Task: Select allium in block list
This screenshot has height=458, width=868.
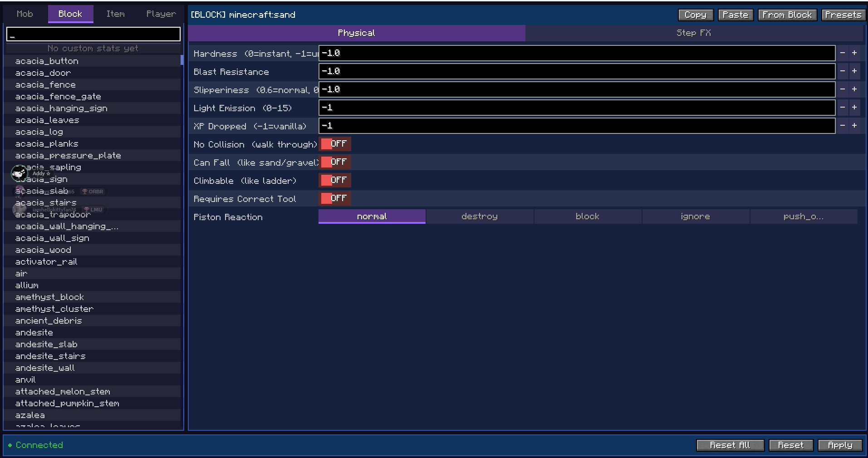Action: click(x=92, y=285)
